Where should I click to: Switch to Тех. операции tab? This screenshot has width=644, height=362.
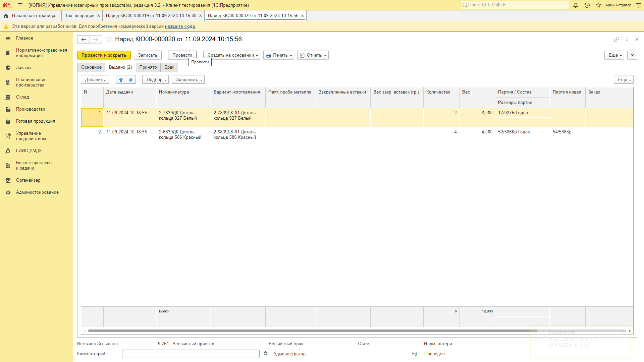[79, 16]
